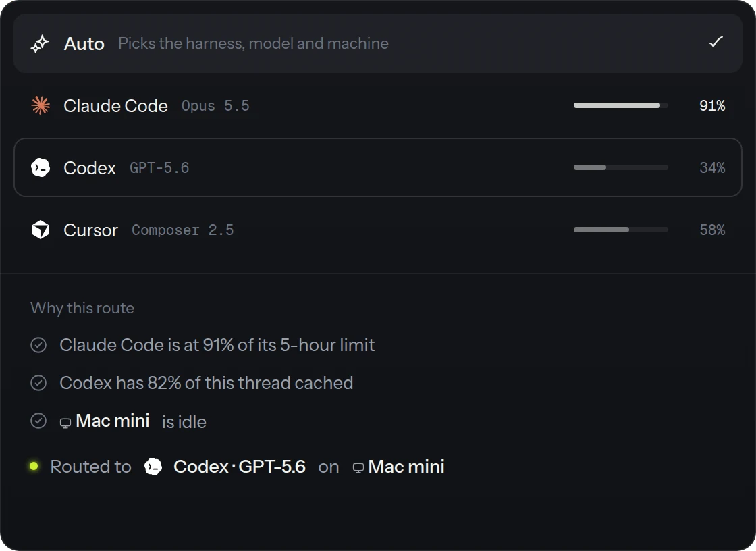Click the check circle beside Mac mini is idle
The height and width of the screenshot is (551, 756).
38,421
